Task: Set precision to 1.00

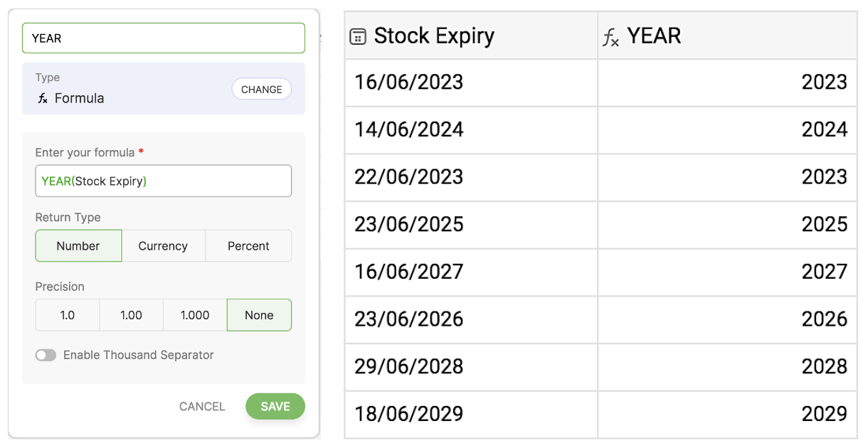Action: (x=131, y=315)
